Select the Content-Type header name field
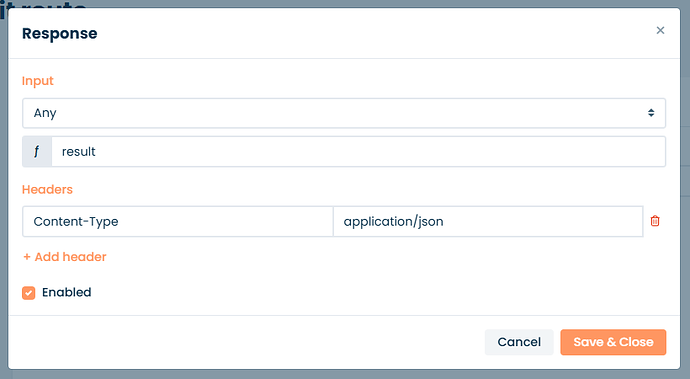The width and height of the screenshot is (690, 379). 178,221
